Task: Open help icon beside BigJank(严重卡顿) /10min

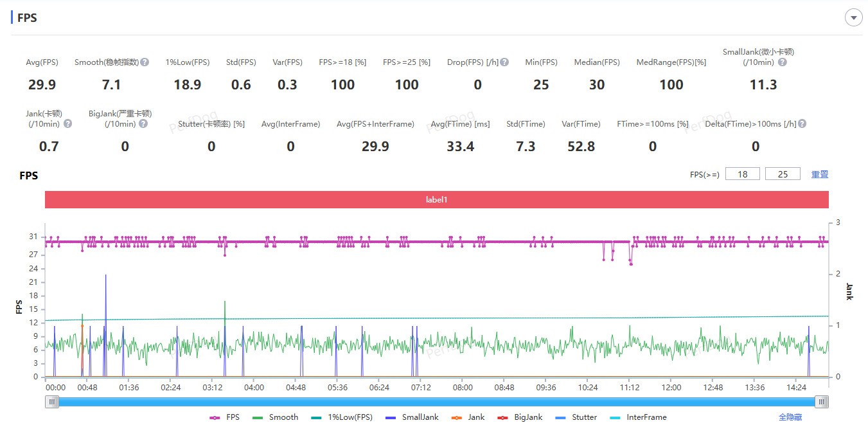Action: (x=143, y=124)
